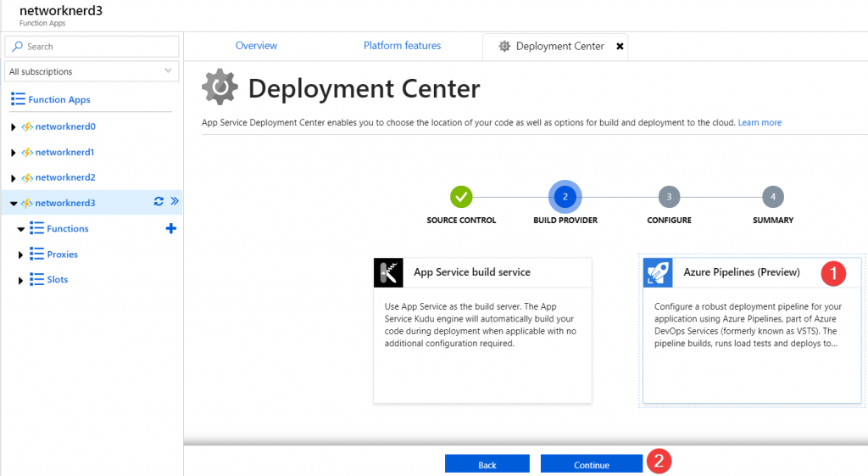The height and width of the screenshot is (476, 868).
Task: Add a new function with the plus icon
Action: [x=171, y=228]
